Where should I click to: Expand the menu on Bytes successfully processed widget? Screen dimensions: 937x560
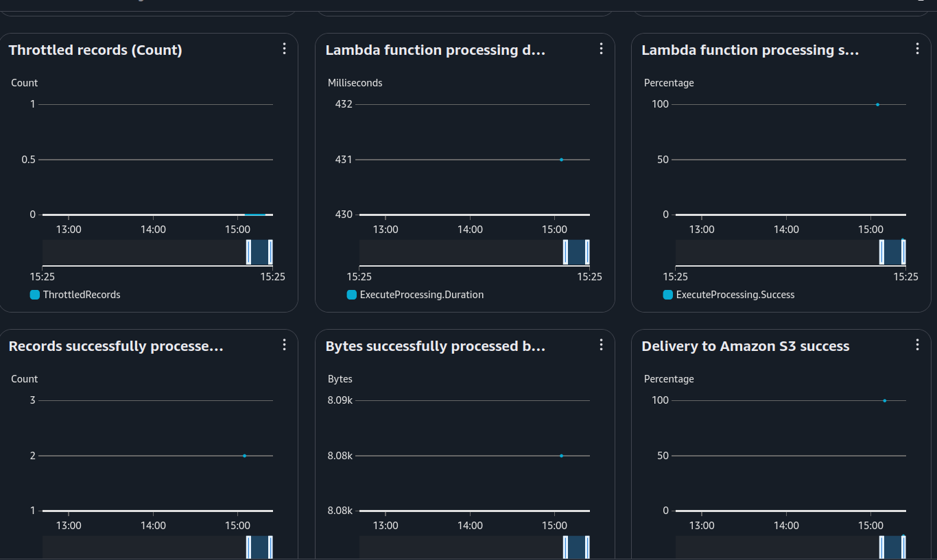point(601,345)
